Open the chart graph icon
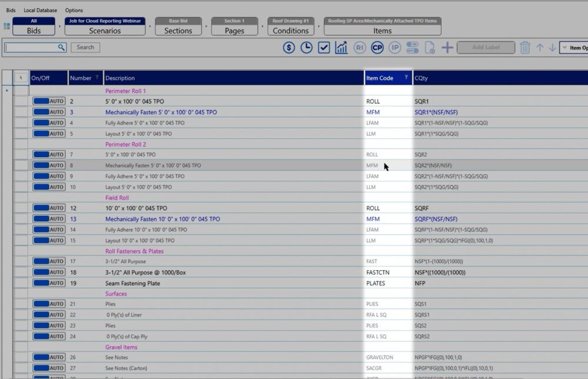Screen dimensions: 588x379 (341, 48)
